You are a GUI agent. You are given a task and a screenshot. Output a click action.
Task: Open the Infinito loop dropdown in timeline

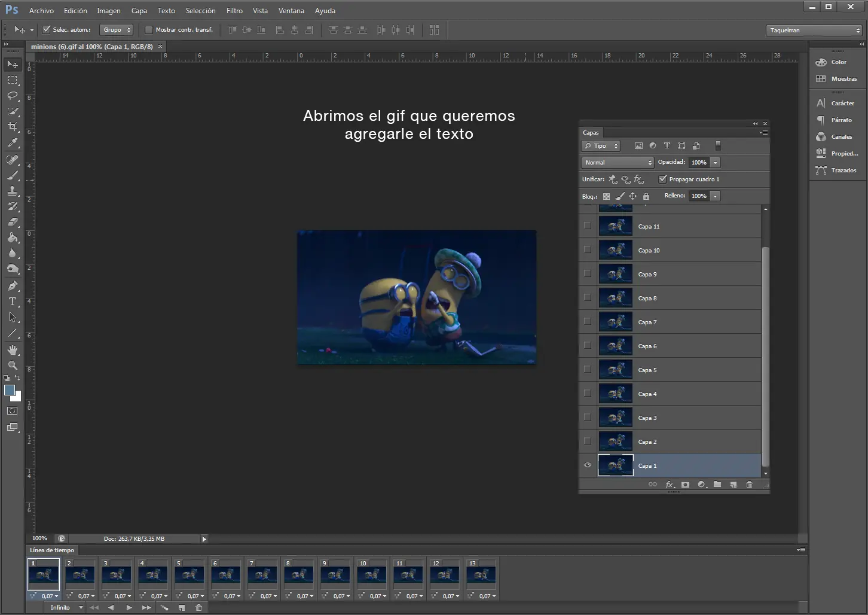pos(66,607)
